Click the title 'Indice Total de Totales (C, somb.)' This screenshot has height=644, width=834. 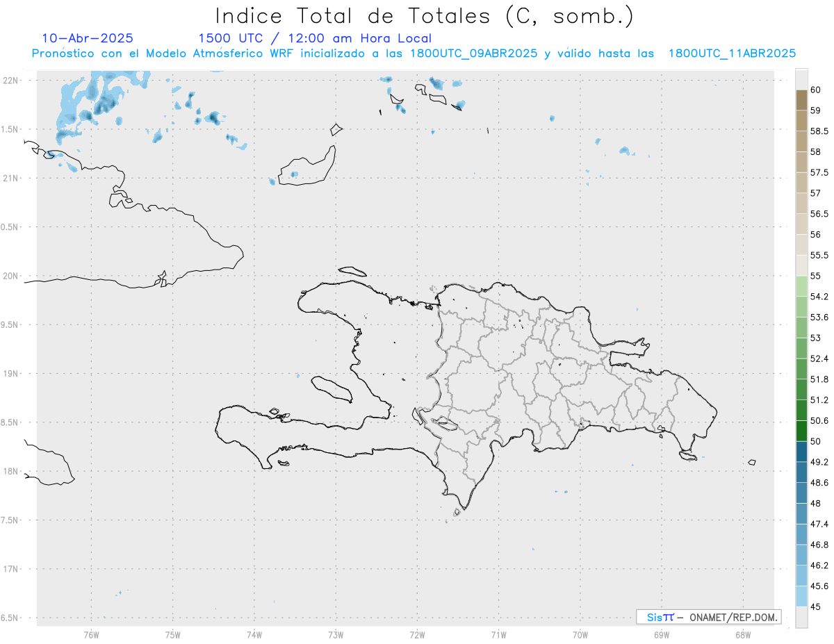tap(425, 16)
